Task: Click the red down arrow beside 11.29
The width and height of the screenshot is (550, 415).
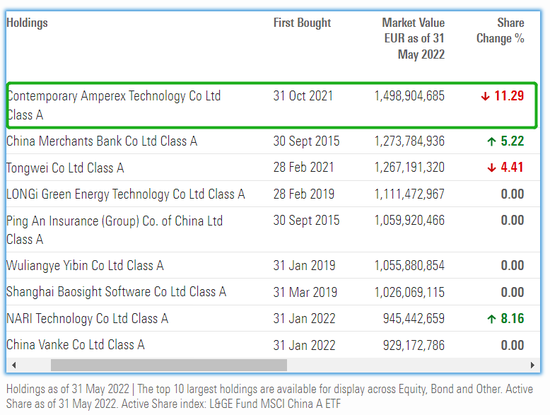Action: coord(485,96)
